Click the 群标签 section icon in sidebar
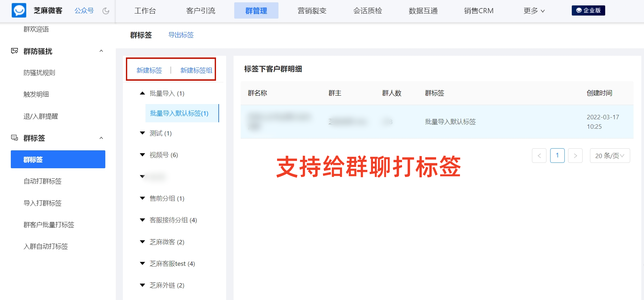Viewport: 644px width, 300px height. 15,138
